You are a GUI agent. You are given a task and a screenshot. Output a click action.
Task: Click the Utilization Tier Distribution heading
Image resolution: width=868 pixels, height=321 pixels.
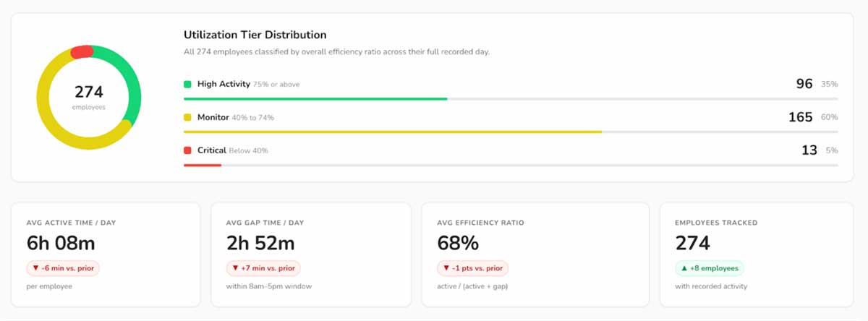[255, 35]
